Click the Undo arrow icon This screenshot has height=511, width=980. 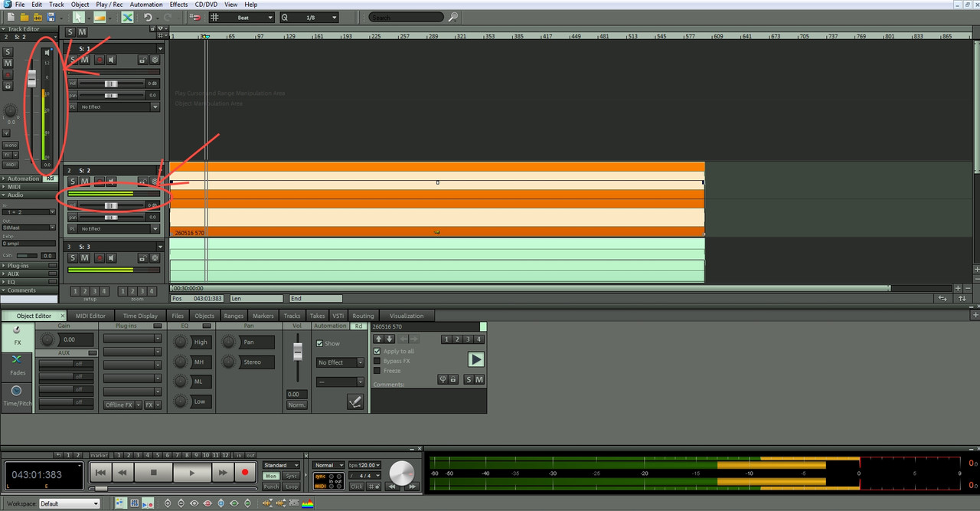coord(148,17)
